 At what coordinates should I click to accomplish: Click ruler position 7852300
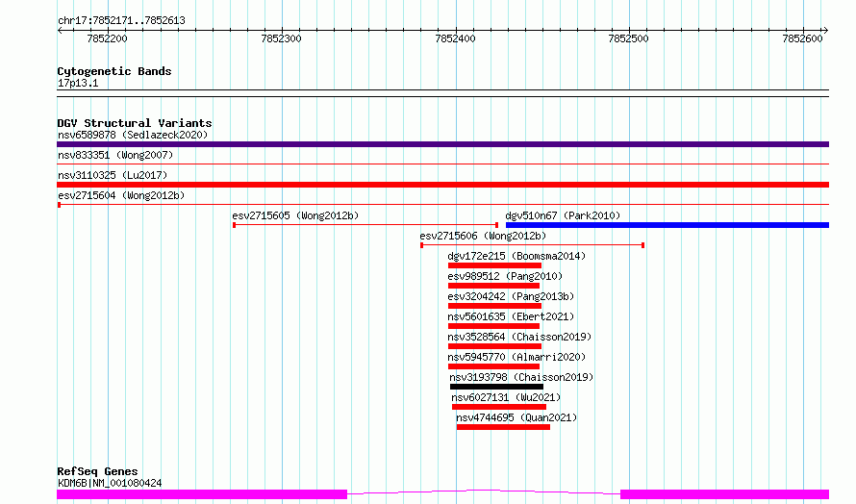pos(281,38)
